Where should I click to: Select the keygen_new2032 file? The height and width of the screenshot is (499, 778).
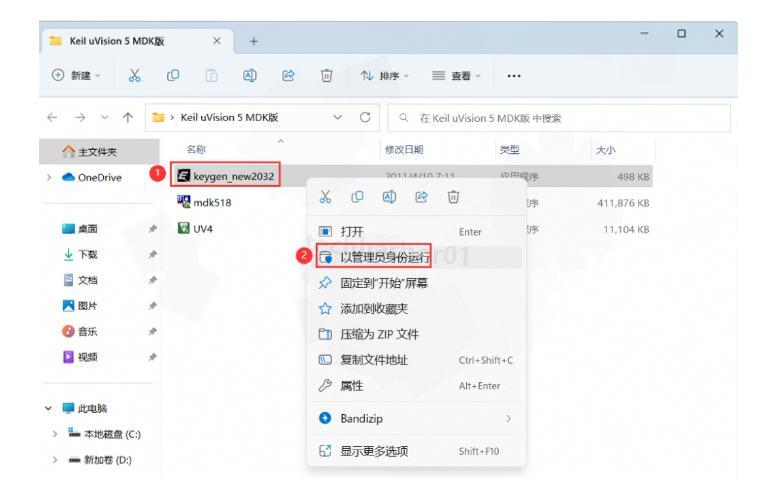[x=226, y=176]
